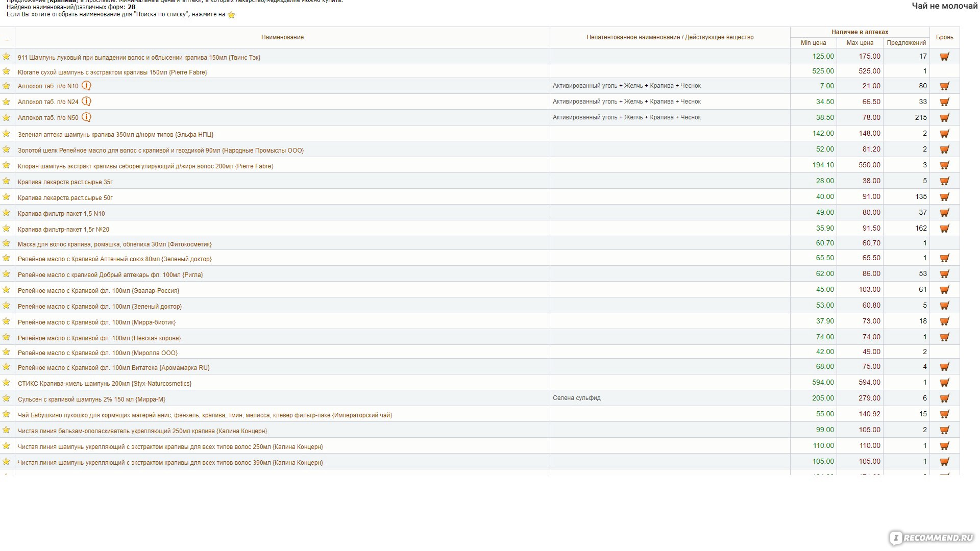Click cart icon for Золотой шелк Репейное масло
This screenshot has width=980, height=551.
pos(944,149)
